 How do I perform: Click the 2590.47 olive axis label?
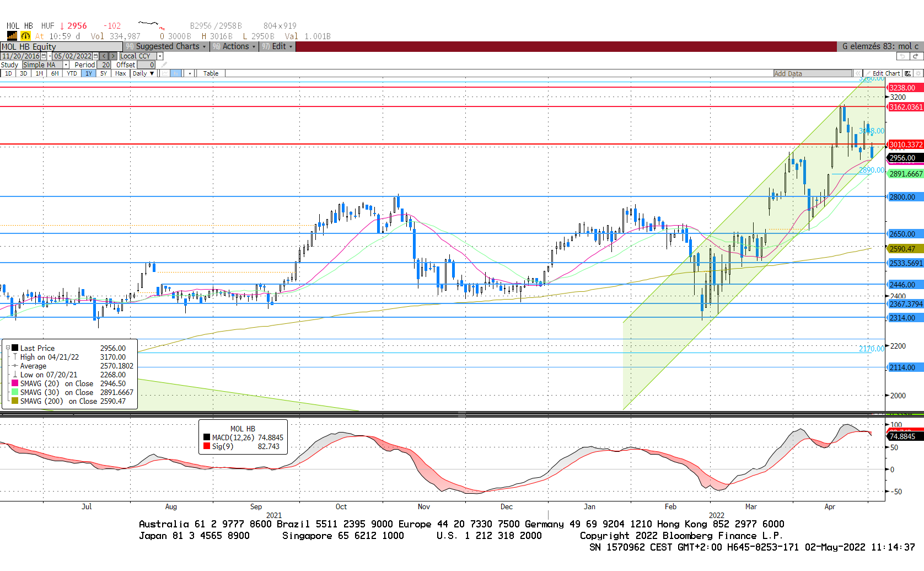click(905, 249)
